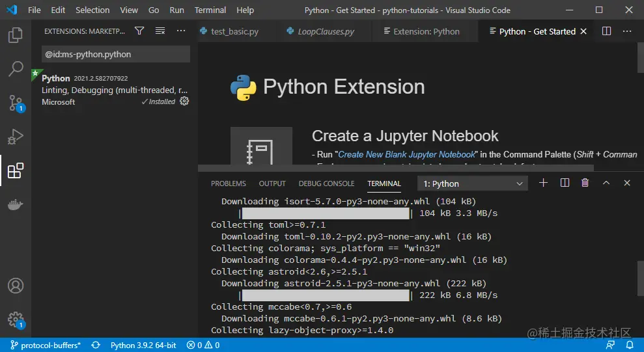The image size is (644, 352).
Task: Open the View menu
Action: coord(128,10)
